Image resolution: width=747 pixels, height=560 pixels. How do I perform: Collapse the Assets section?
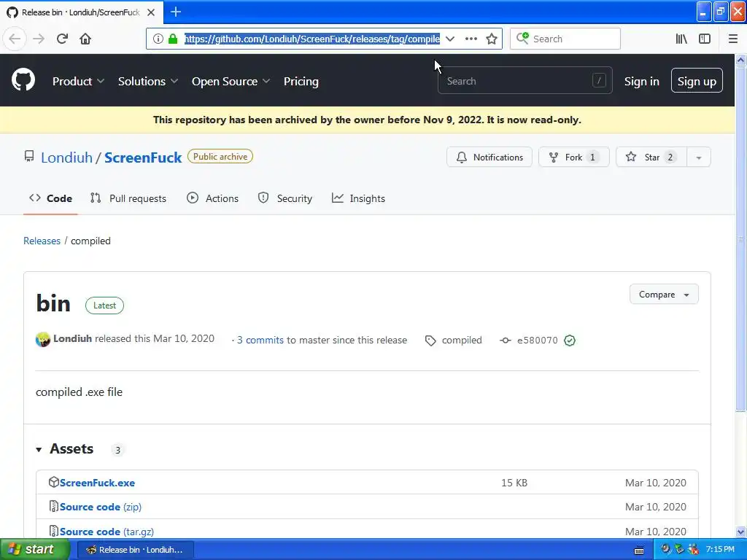tap(39, 449)
